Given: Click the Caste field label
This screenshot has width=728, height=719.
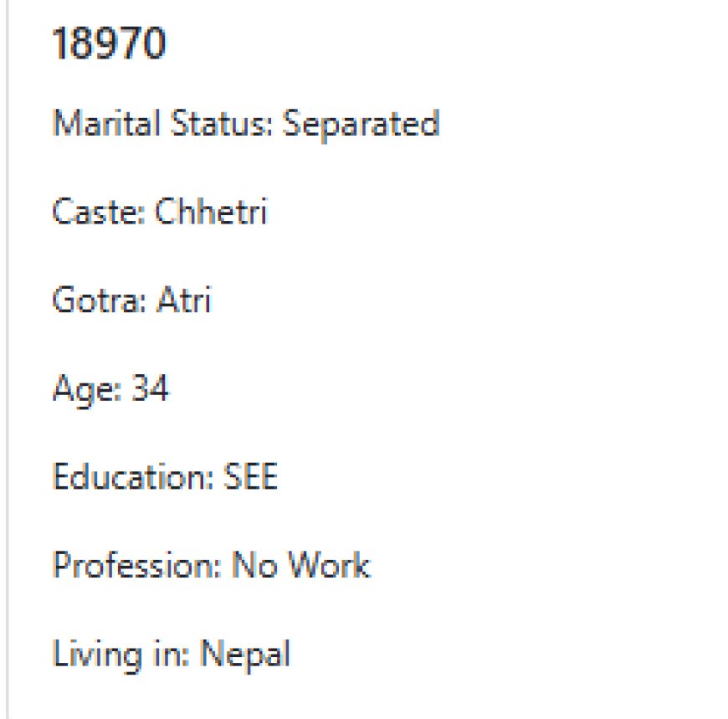Looking at the screenshot, I should tap(99, 212).
